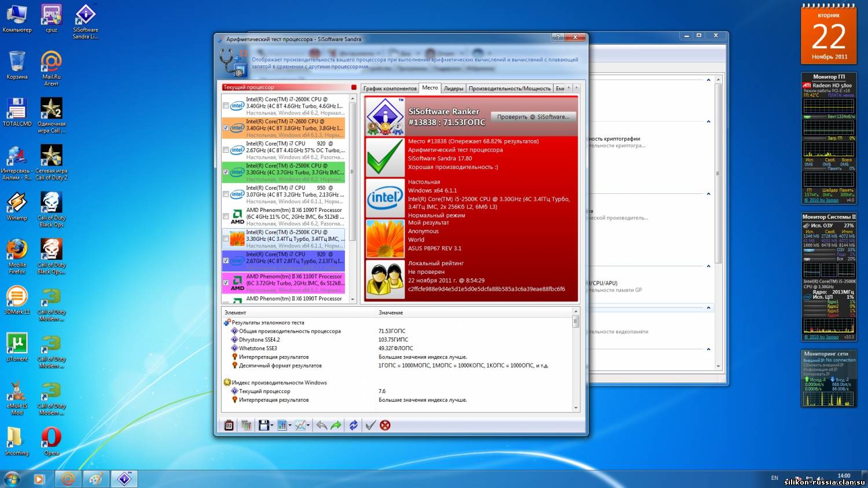Image resolution: width=868 pixels, height=488 pixels.
Task: Uncheck the i5-2500K 3.7GHz Turbo checkbox
Action: point(226,173)
